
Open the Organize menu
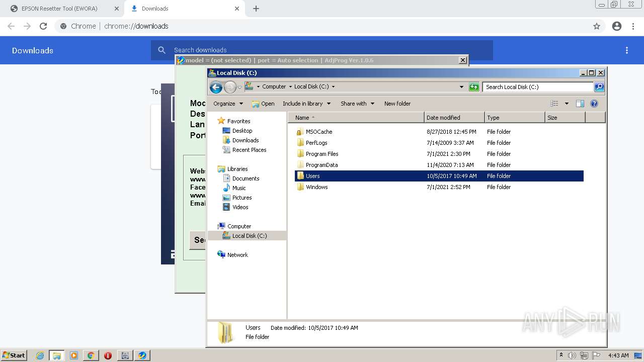click(x=228, y=104)
